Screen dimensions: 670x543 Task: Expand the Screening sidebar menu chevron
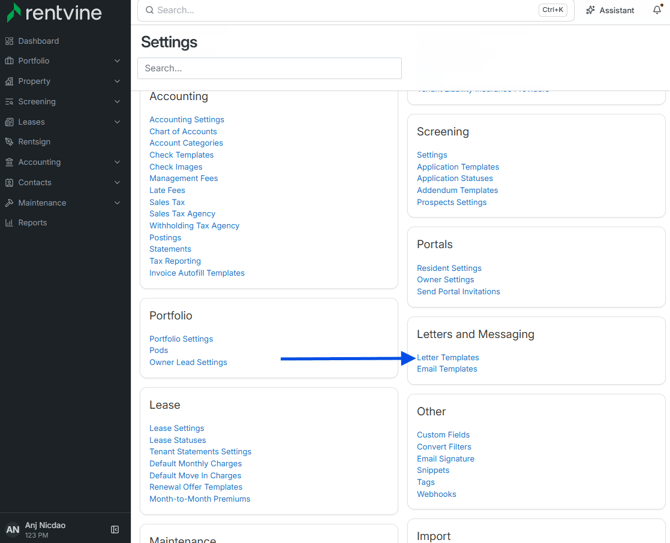click(117, 102)
